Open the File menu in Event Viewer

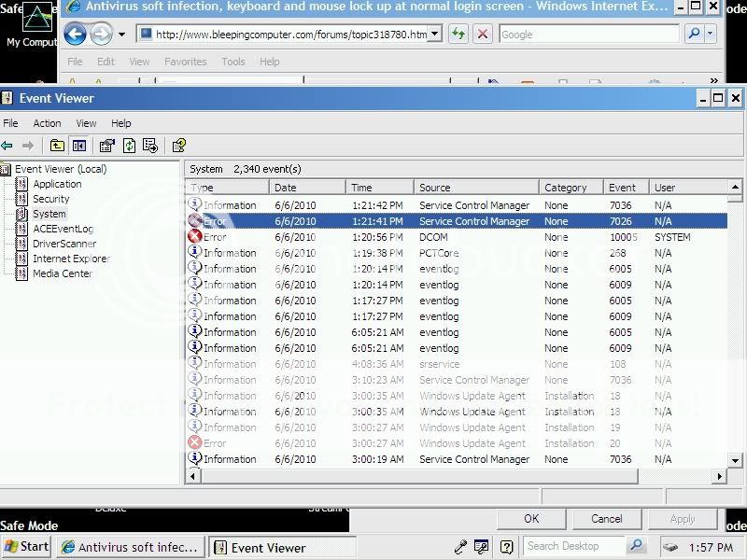10,123
